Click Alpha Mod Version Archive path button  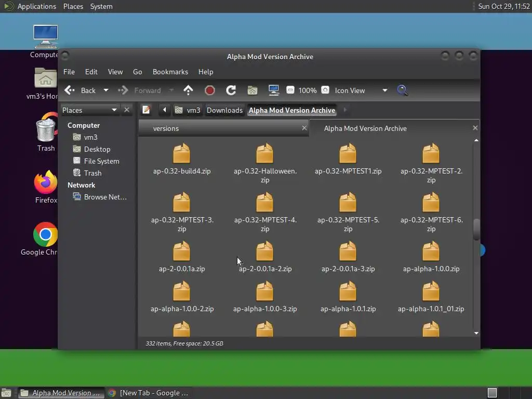292,110
